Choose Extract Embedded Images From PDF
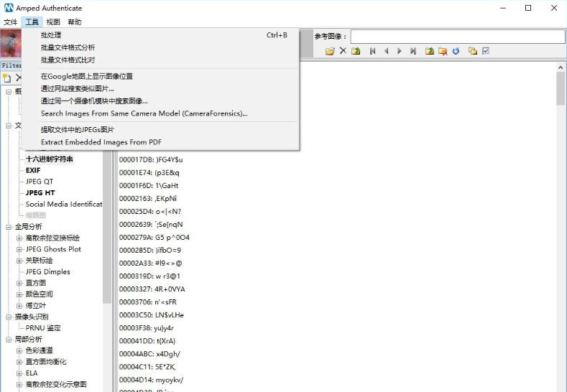Screen dimensions: 567x392 [x=101, y=142]
